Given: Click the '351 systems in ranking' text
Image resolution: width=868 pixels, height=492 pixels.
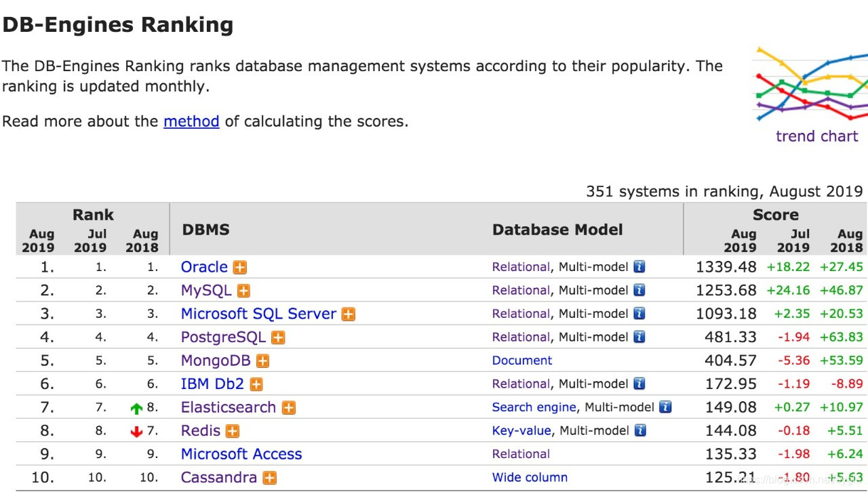Looking at the screenshot, I should click(724, 192).
